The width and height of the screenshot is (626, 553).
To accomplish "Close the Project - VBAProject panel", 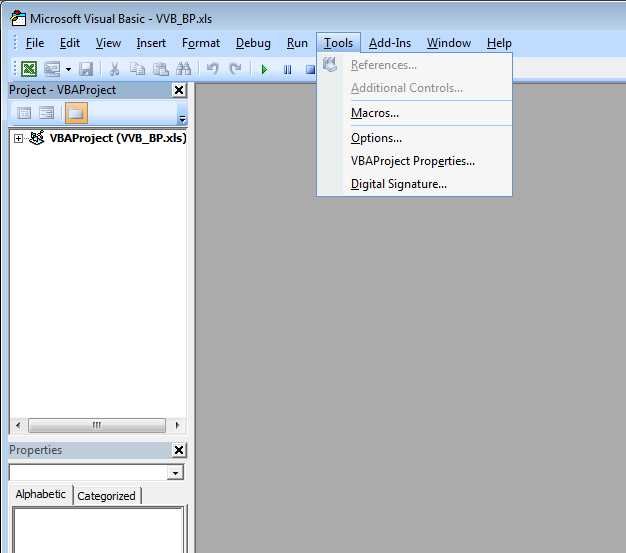I will 179,90.
